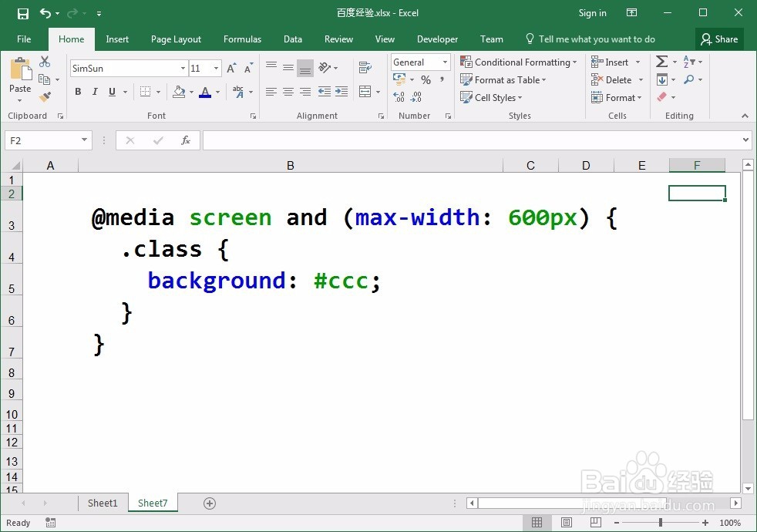Insert AutoSum with the sigma icon
This screenshot has height=532, width=757.
662,62
